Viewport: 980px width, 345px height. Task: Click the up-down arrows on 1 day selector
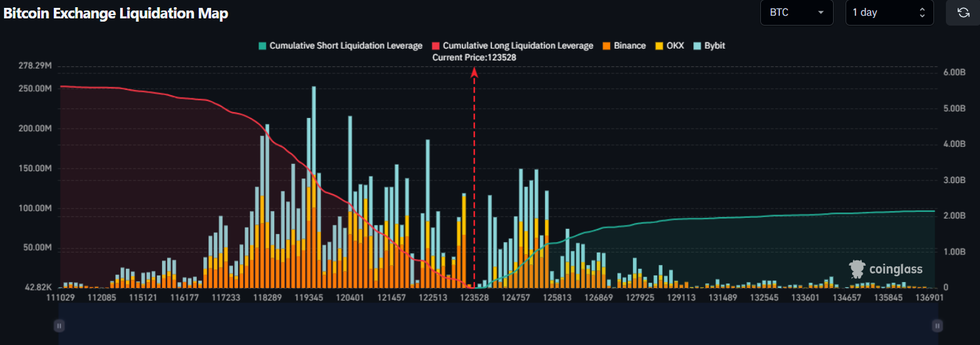(x=922, y=13)
